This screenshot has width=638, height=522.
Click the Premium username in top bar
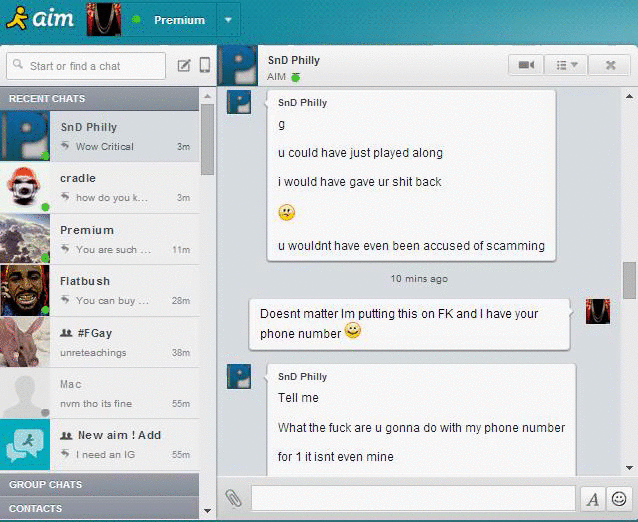pos(179,20)
